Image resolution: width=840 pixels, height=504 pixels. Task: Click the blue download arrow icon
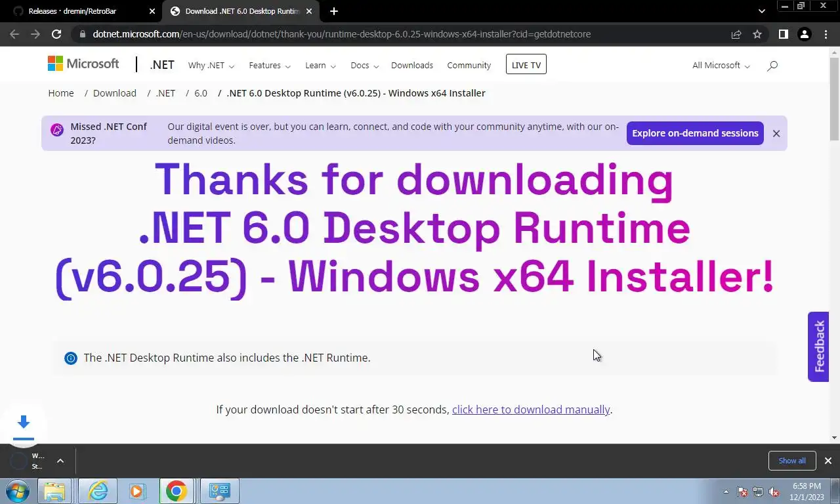[24, 422]
